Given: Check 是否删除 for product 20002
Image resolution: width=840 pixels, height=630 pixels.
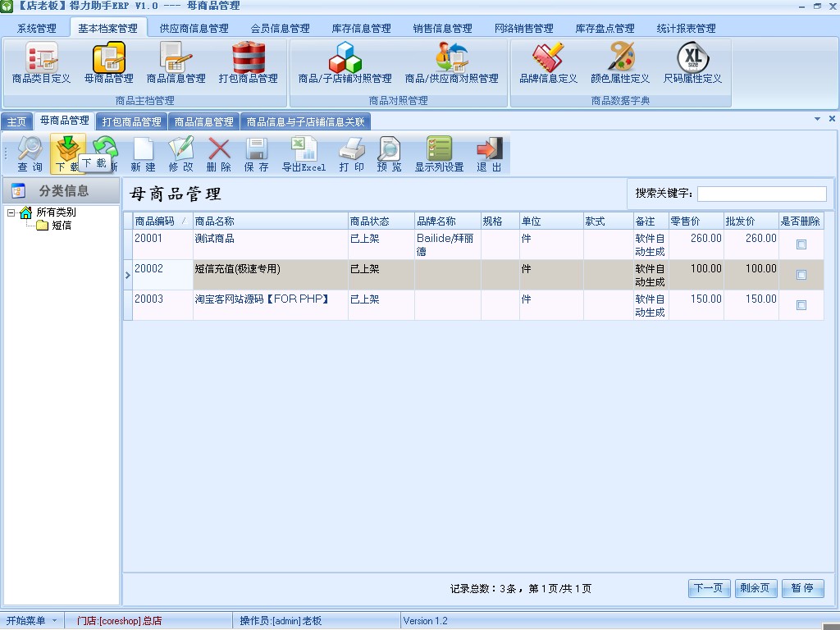Looking at the screenshot, I should click(x=801, y=275).
